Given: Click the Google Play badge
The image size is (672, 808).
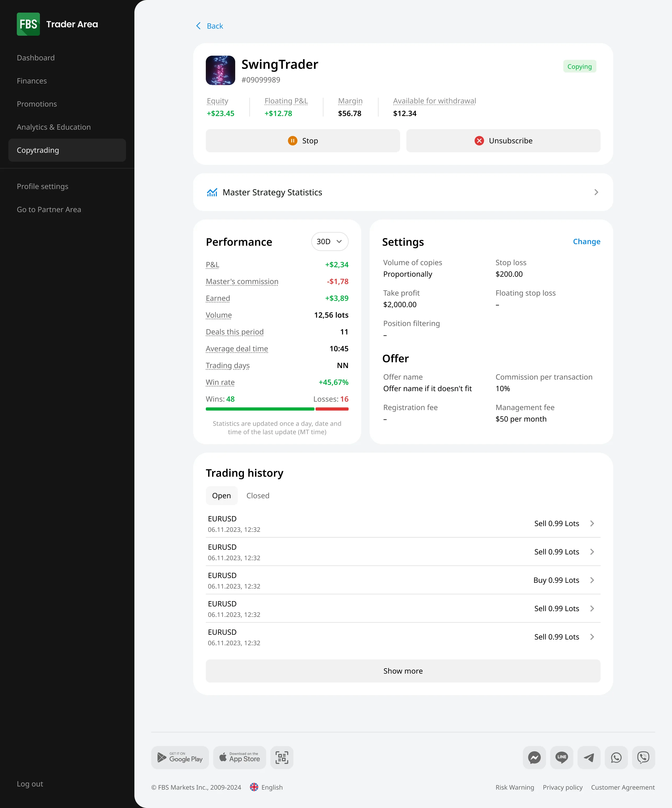Looking at the screenshot, I should (x=180, y=758).
